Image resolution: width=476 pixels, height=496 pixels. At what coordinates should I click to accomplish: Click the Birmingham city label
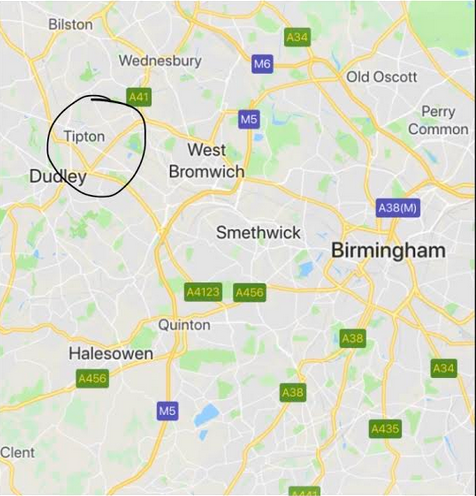[x=388, y=250]
